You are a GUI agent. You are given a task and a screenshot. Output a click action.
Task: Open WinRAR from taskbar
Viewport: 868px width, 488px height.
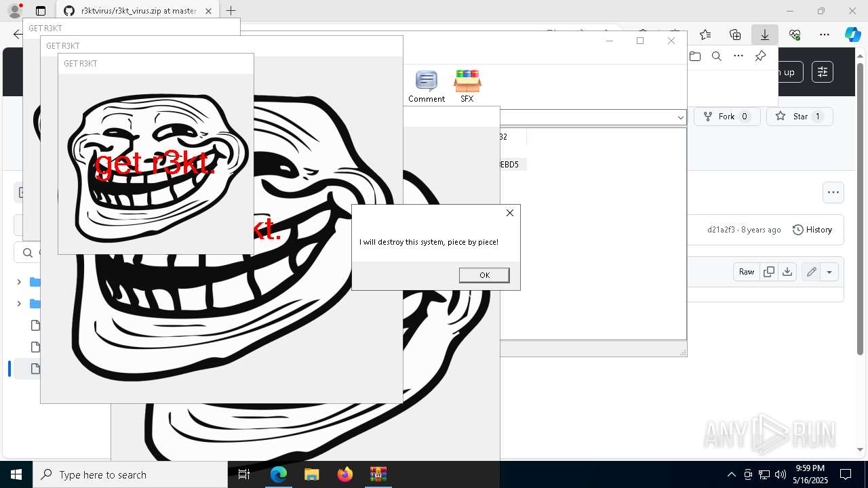point(378,474)
